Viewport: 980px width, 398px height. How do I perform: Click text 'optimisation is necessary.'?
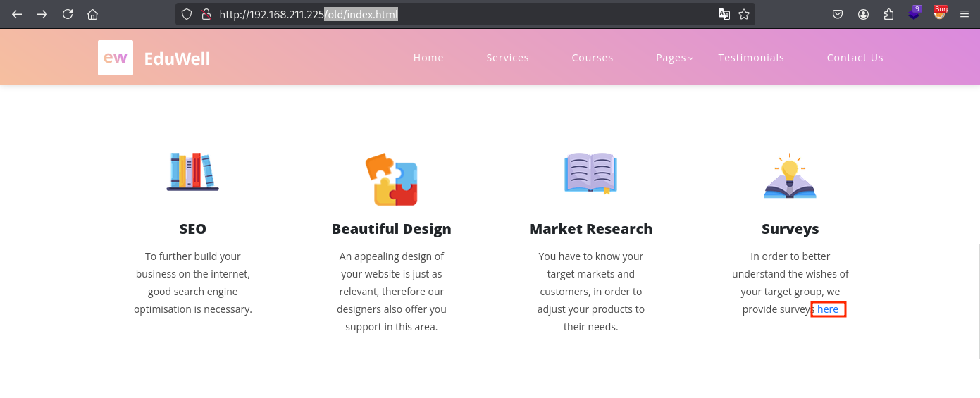[193, 309]
